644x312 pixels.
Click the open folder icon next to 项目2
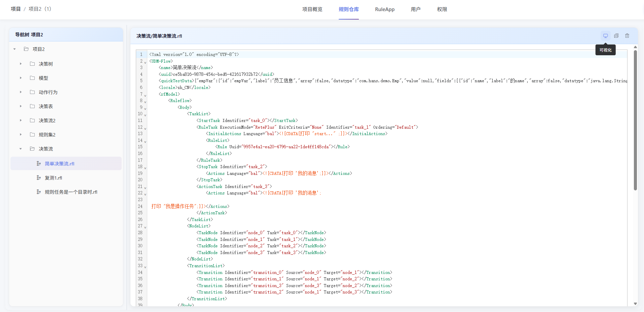point(26,49)
